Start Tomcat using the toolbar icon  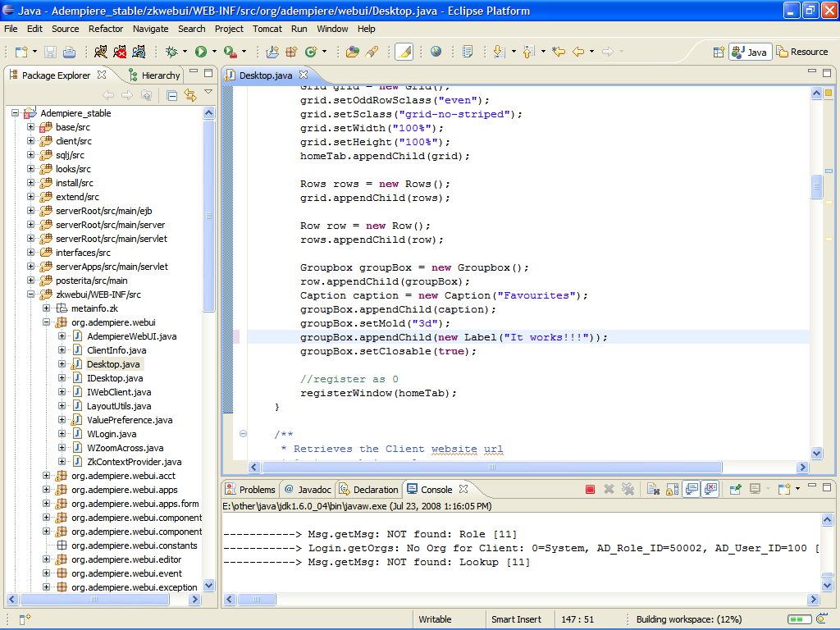pyautogui.click(x=101, y=52)
